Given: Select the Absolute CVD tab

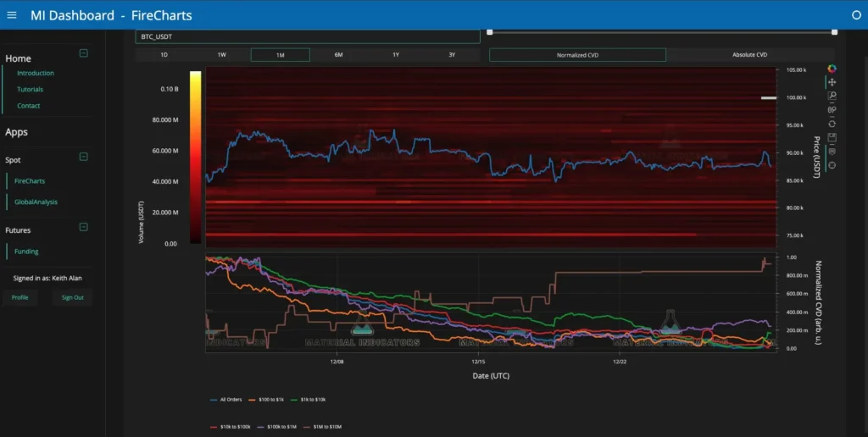Looking at the screenshot, I should [749, 55].
